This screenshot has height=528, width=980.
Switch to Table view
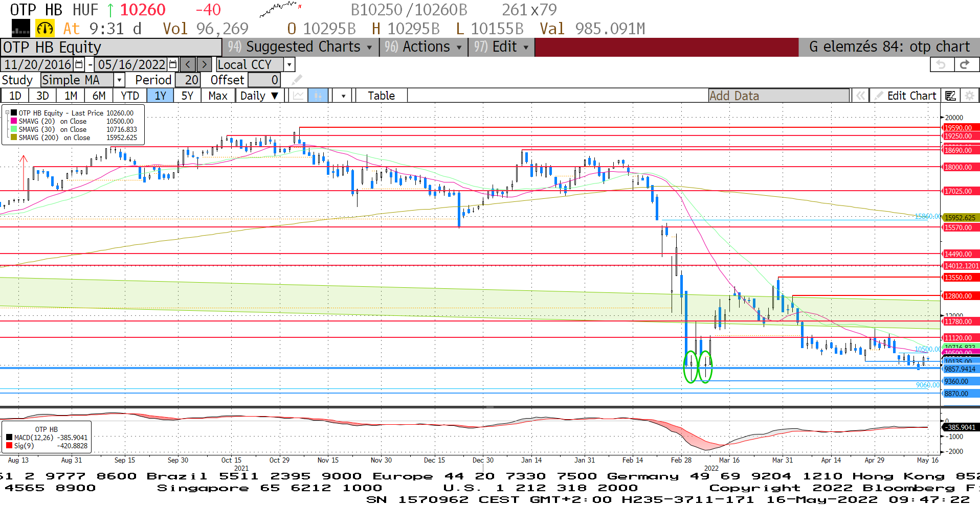381,96
